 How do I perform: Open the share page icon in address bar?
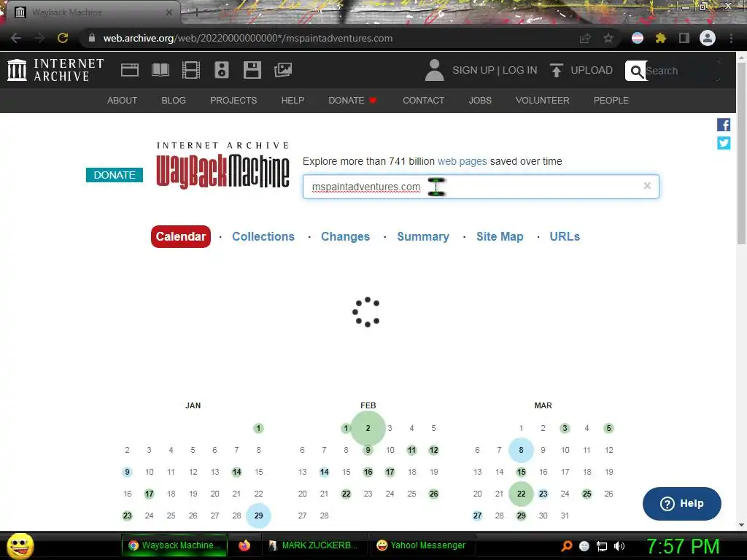coord(585,38)
